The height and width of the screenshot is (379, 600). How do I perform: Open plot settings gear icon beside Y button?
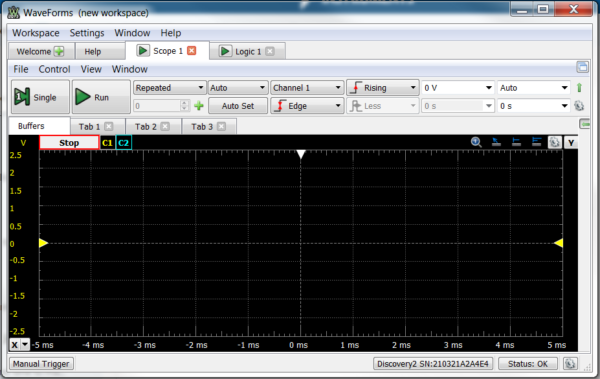coord(554,142)
